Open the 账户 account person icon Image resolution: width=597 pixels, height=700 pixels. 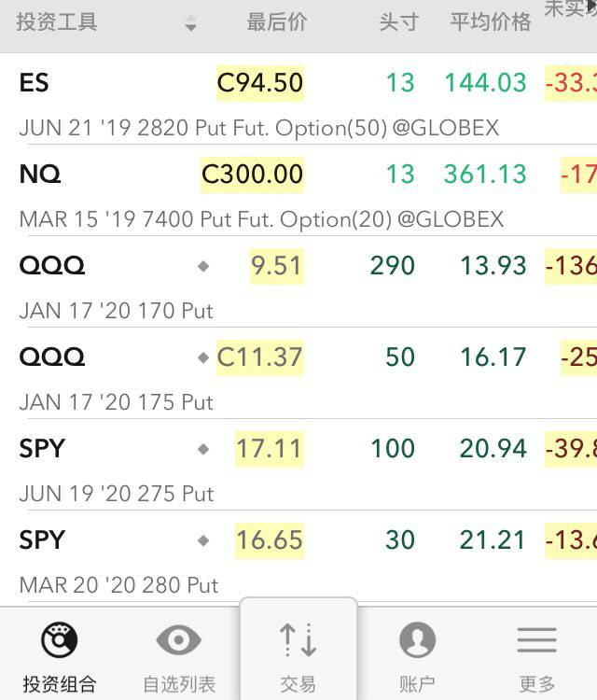click(417, 639)
